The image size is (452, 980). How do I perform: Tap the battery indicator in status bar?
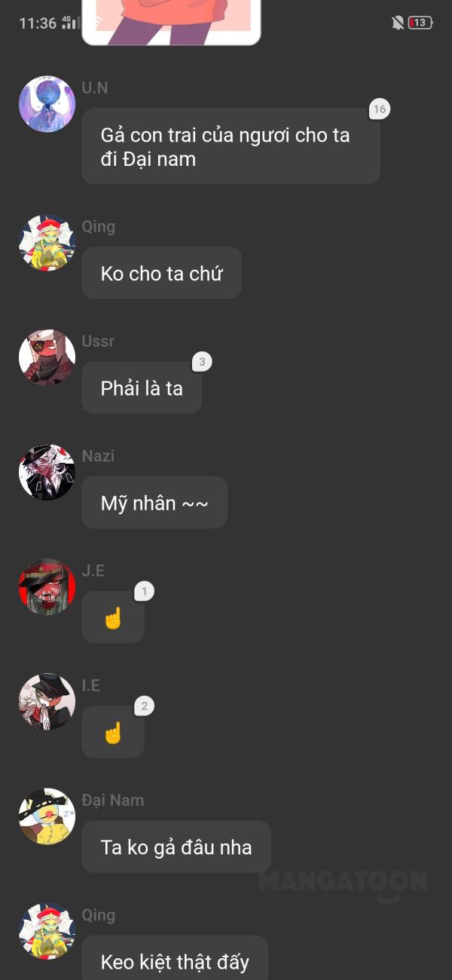(x=420, y=23)
